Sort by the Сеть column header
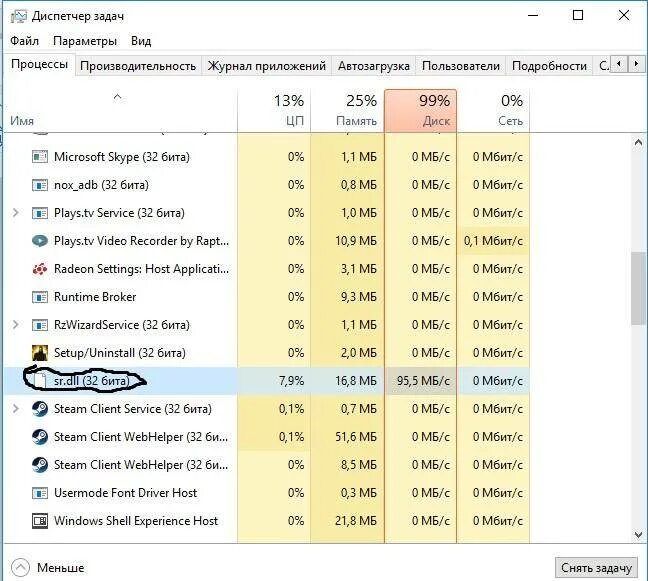Screen dimensions: 648x581 [493, 111]
